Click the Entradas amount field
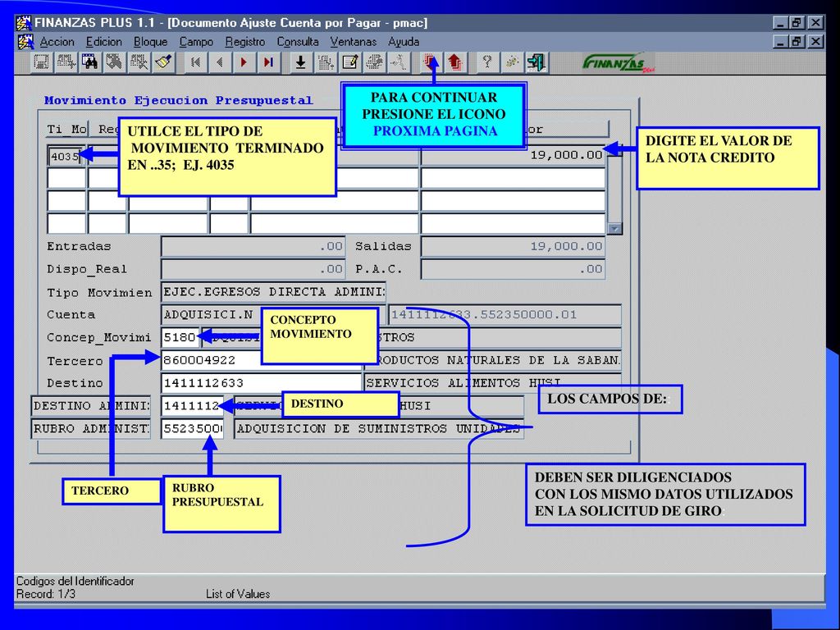The image size is (840, 630). tap(253, 246)
